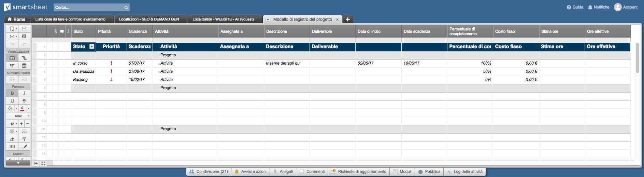Switch to Localization - SEO & DEMAND GEN tab

tap(149, 19)
